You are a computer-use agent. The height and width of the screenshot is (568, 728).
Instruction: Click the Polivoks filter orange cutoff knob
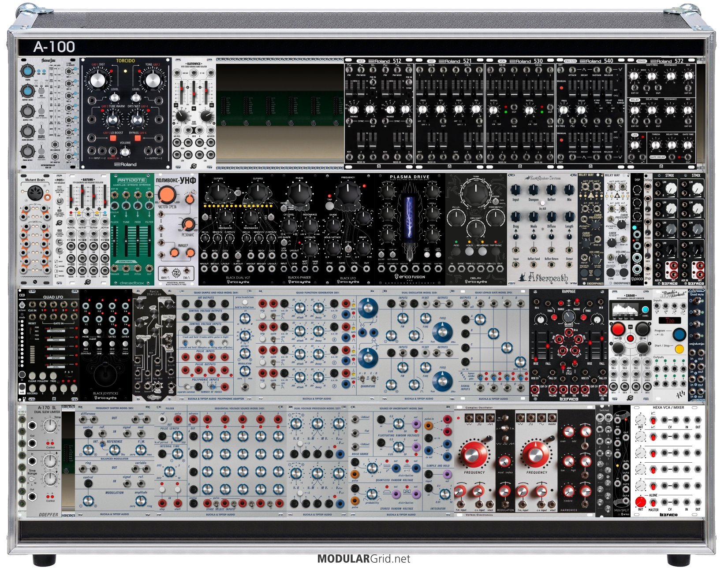click(166, 194)
